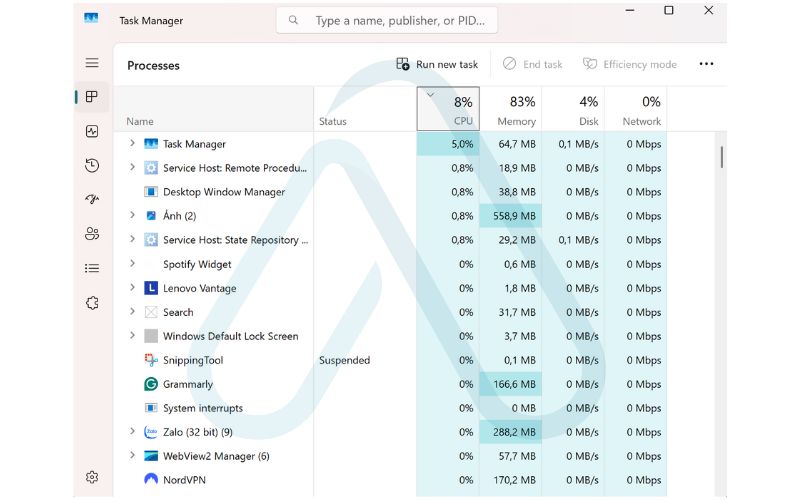Click the vertical scrollbar thumb
This screenshot has height=500, width=800.
721,157
